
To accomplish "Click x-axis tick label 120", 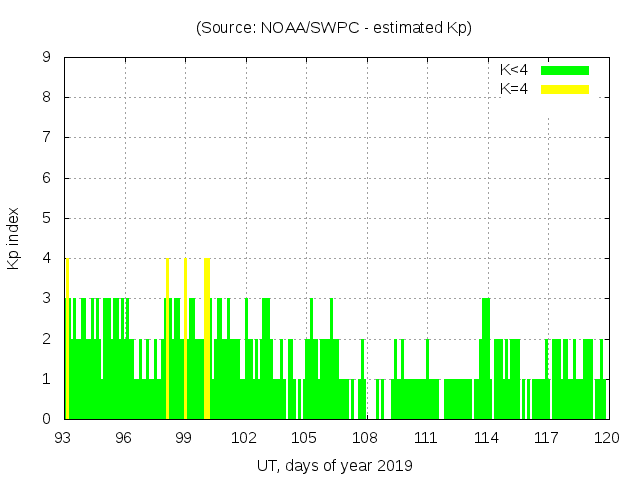I will click(x=606, y=438).
